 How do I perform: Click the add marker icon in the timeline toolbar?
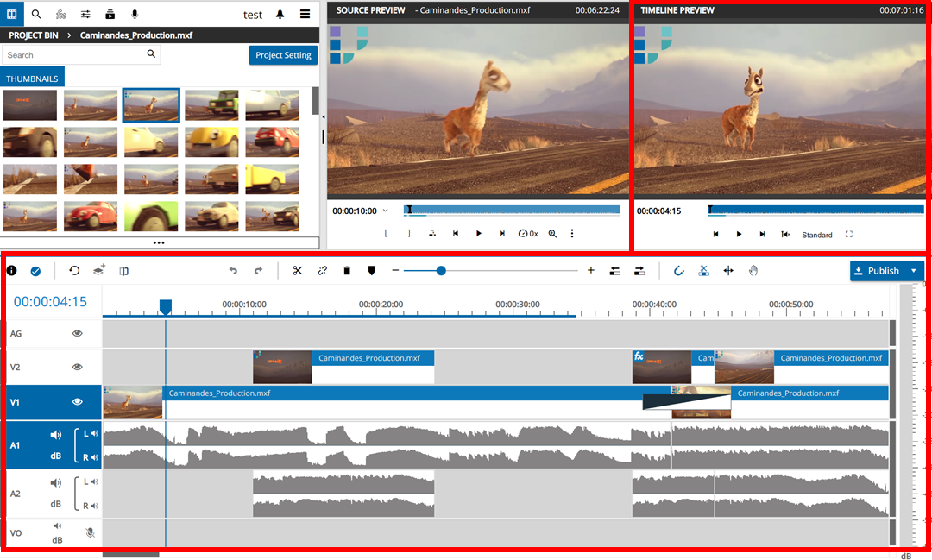[371, 271]
